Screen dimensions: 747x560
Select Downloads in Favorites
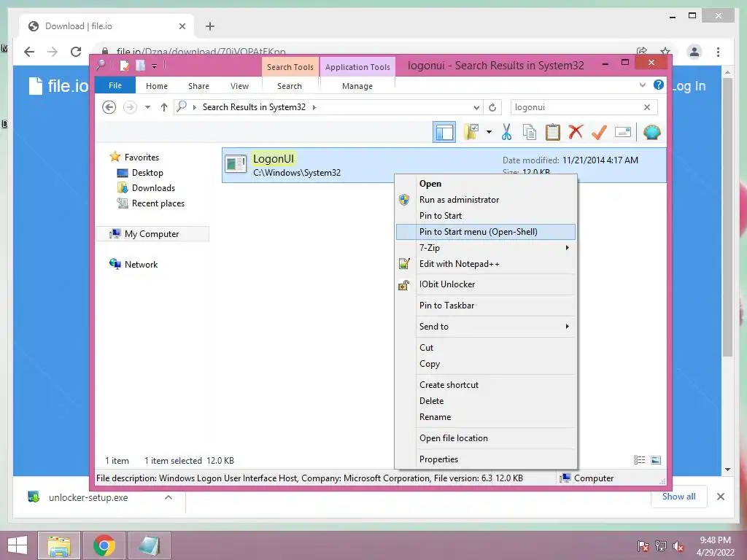tap(153, 188)
